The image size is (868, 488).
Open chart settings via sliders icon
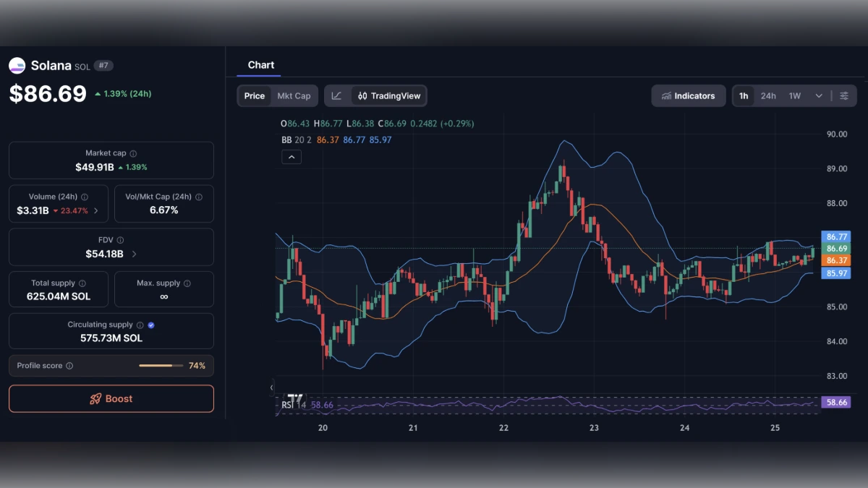click(843, 95)
